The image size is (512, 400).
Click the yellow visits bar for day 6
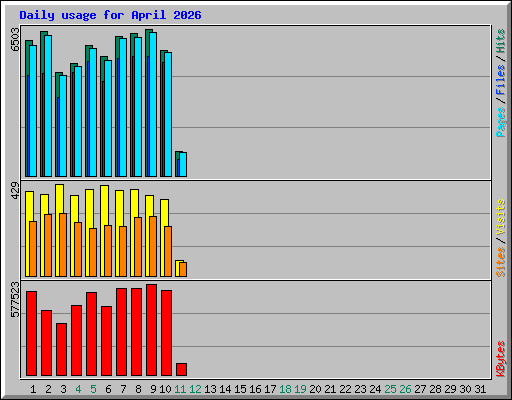pyautogui.click(x=104, y=231)
